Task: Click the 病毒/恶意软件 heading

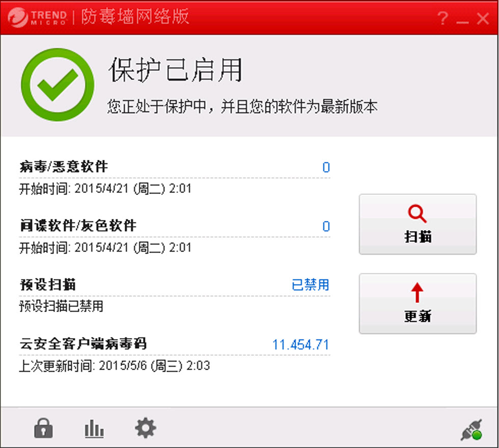Action: click(x=64, y=166)
